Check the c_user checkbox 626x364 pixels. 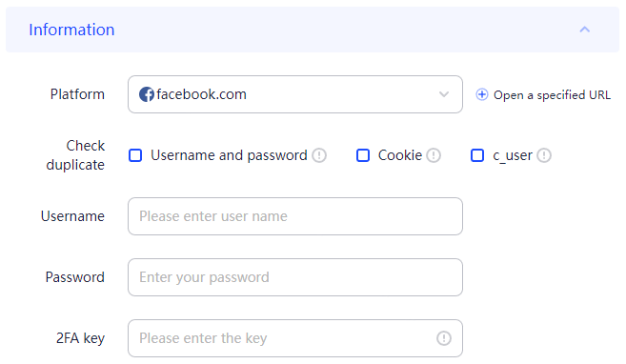[x=477, y=155]
